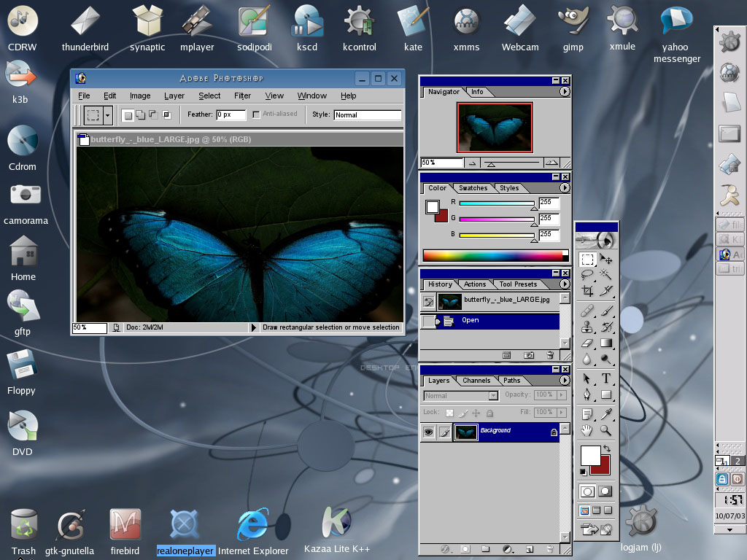Select the Path Selection arrow tool
Viewport: 747px width, 560px height.
(587, 378)
